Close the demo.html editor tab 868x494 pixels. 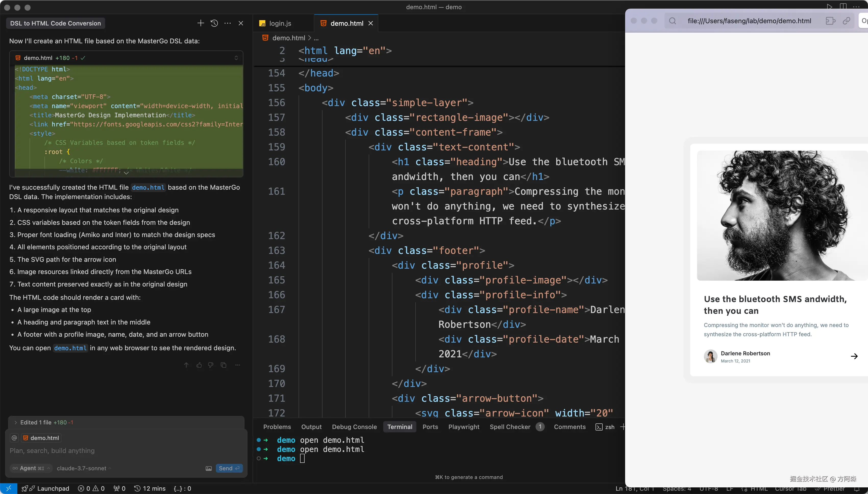tap(371, 23)
